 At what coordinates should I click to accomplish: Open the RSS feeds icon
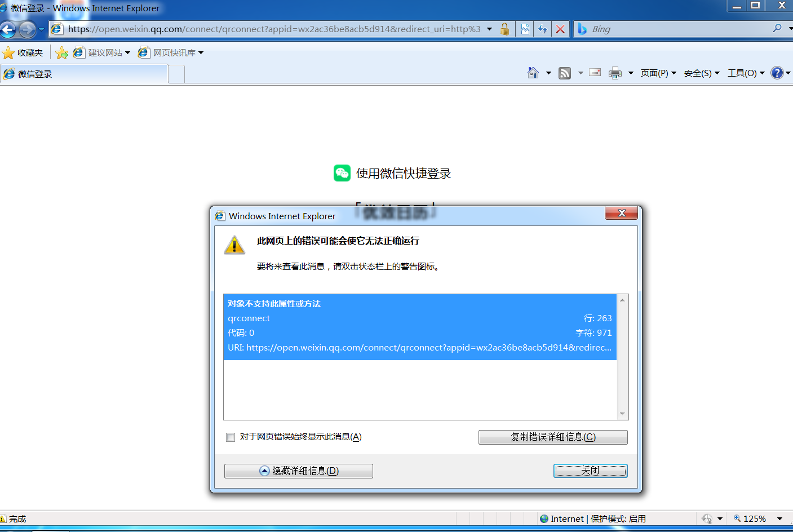pyautogui.click(x=565, y=73)
